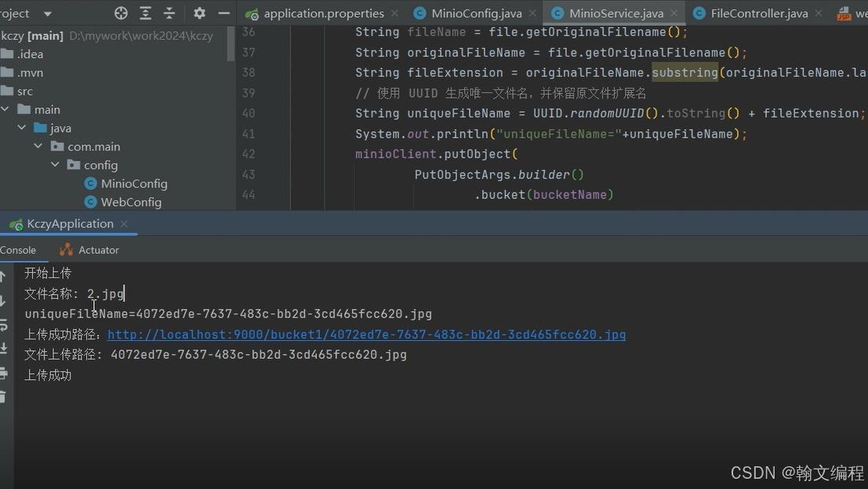Open the Project view dropdown arrow
The image size is (868, 489).
48,14
